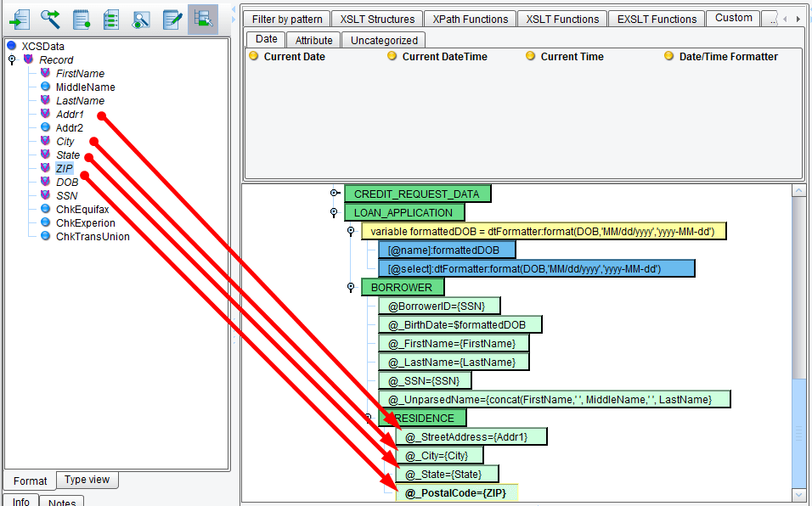Click the mapping panel scrollbar down arrow
Viewport: 812px width, 506px height.
click(x=798, y=495)
